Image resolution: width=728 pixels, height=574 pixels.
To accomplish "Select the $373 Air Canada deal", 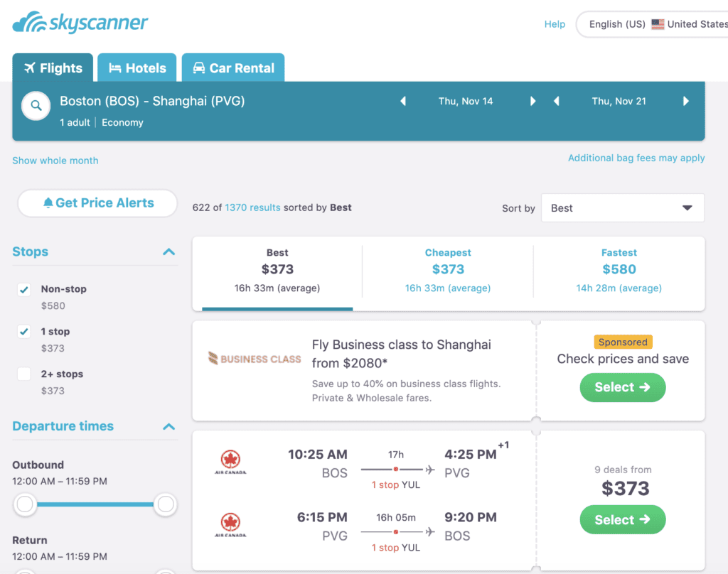I will click(x=622, y=519).
